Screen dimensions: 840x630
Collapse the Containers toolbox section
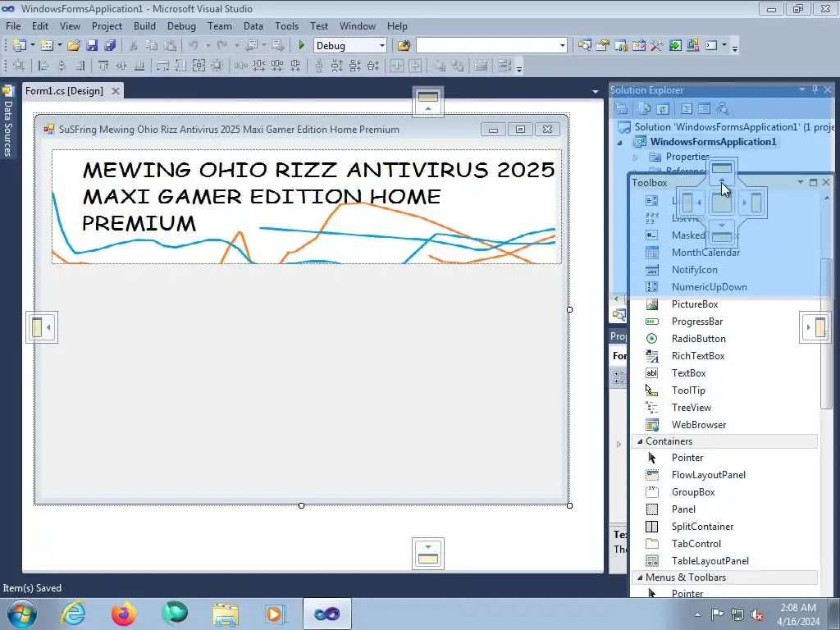640,441
